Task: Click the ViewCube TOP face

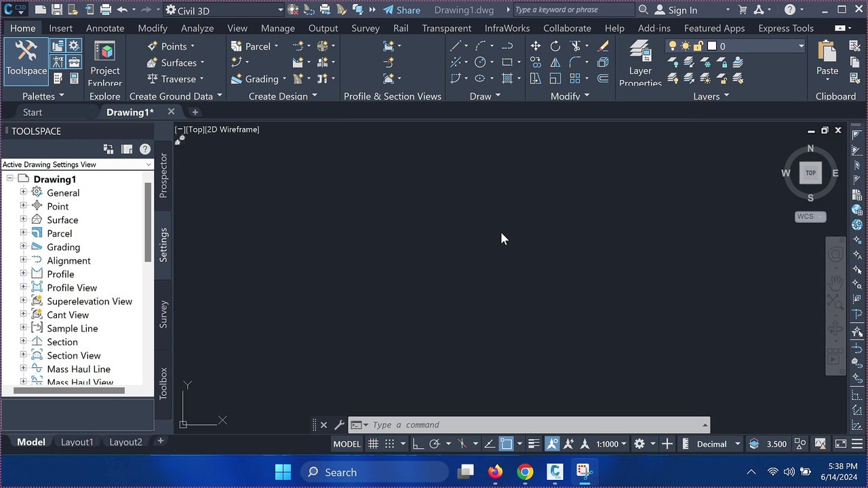Action: (x=810, y=173)
